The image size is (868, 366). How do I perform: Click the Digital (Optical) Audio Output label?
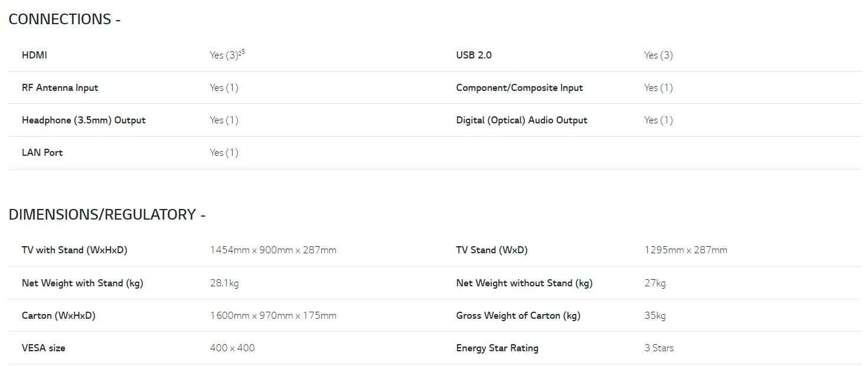point(521,120)
